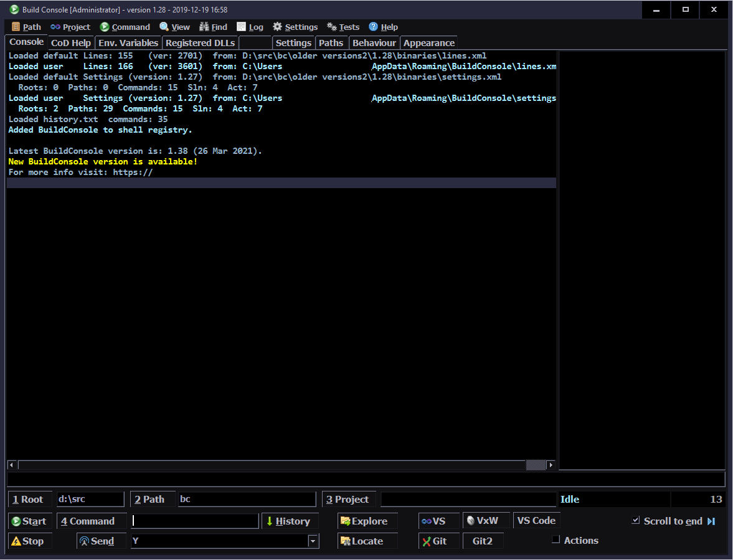This screenshot has width=733, height=560.
Task: Open the Path menu
Action: click(x=26, y=27)
